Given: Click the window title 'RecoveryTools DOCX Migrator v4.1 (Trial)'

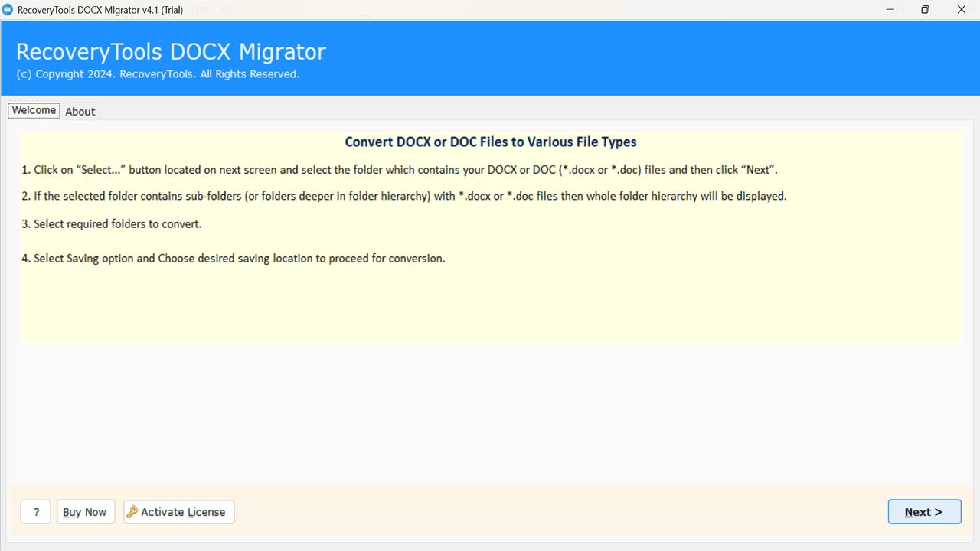Looking at the screenshot, I should (100, 10).
